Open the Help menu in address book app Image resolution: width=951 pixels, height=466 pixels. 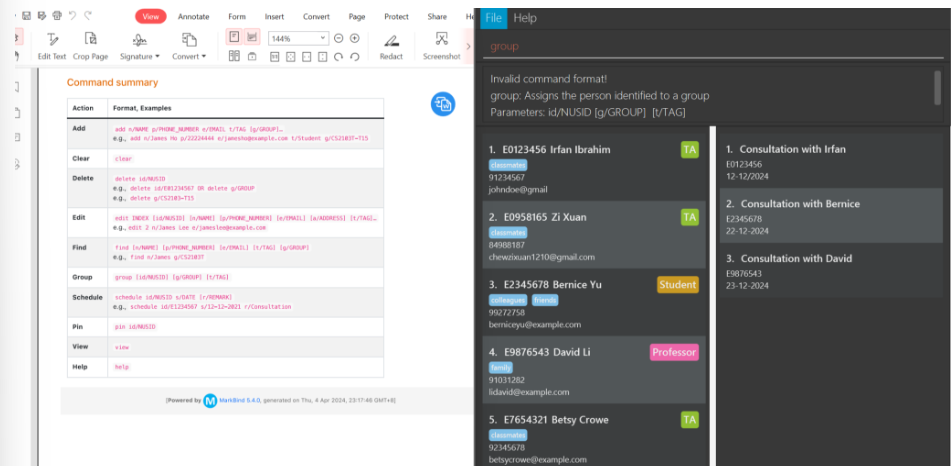pos(525,18)
